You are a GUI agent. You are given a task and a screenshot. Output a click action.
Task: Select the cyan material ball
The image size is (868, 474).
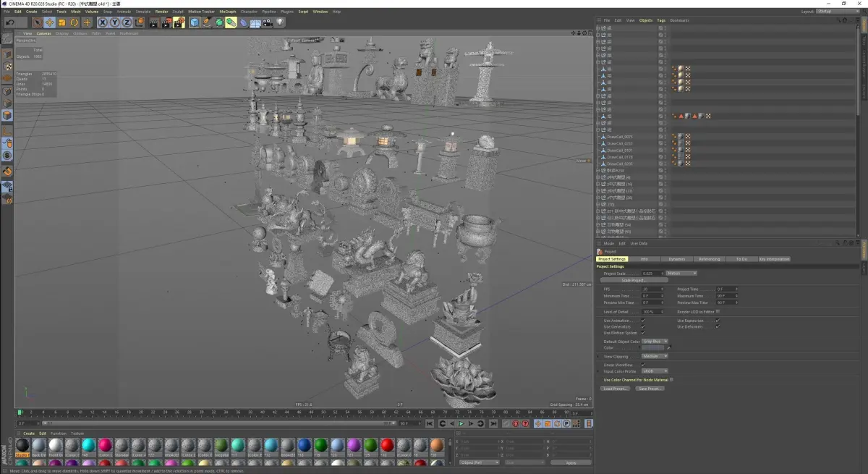click(x=88, y=444)
